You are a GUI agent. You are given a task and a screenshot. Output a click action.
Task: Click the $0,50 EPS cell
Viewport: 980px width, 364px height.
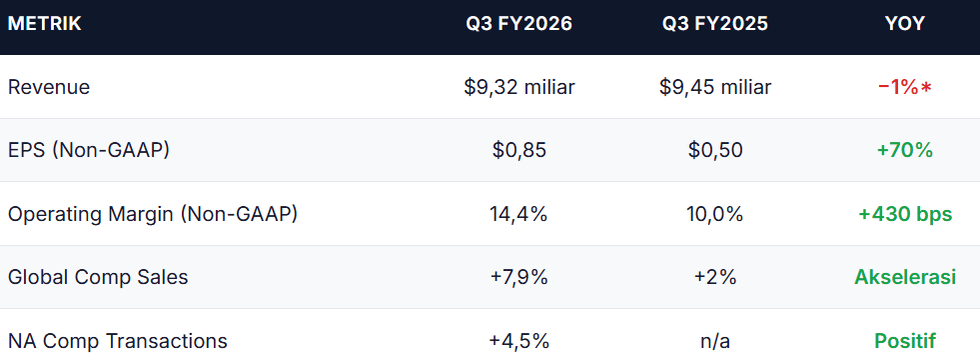(715, 150)
